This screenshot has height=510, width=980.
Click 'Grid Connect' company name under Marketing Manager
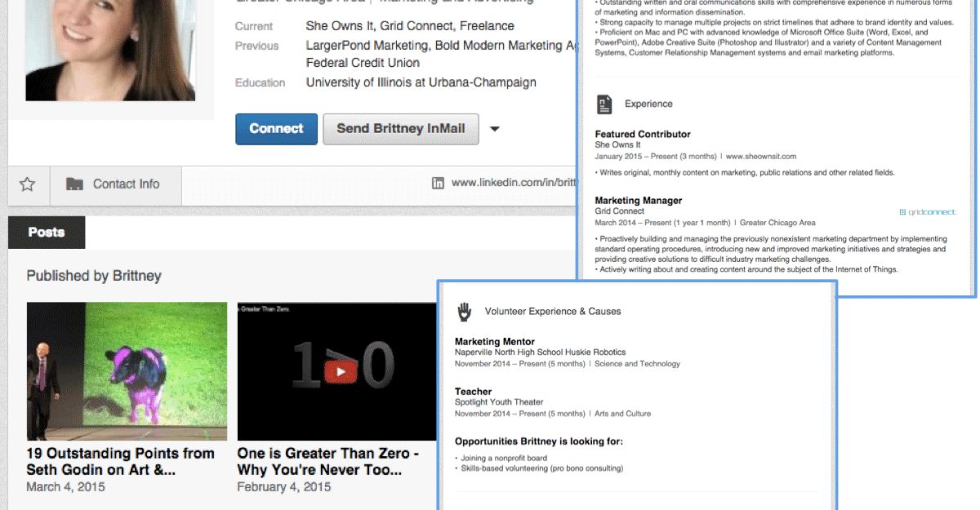(x=619, y=211)
